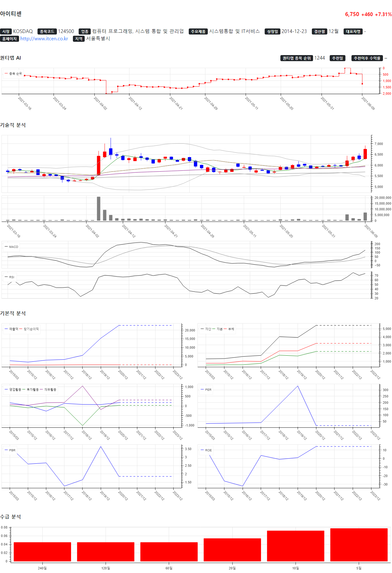Click the PER peak point at 2019/12
392x573 pixels.
pos(298,386)
